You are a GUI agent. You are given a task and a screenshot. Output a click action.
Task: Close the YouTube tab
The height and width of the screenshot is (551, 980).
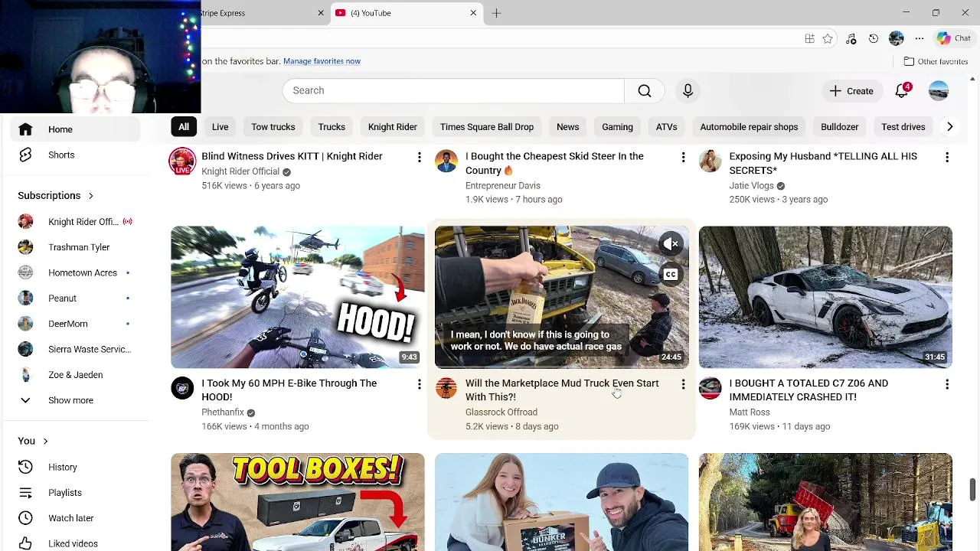[473, 13]
